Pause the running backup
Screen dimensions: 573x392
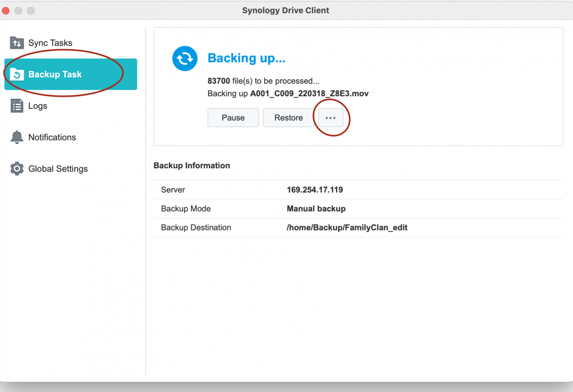[233, 118]
